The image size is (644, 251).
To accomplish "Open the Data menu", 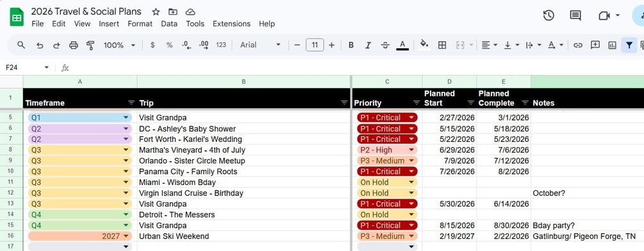I will click(x=169, y=24).
